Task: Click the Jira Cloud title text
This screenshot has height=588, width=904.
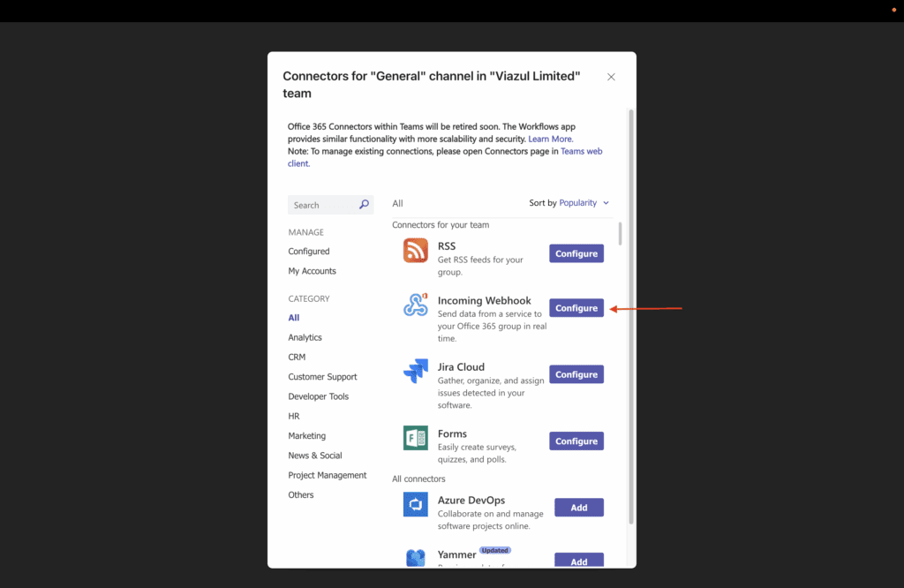Action: [461, 366]
